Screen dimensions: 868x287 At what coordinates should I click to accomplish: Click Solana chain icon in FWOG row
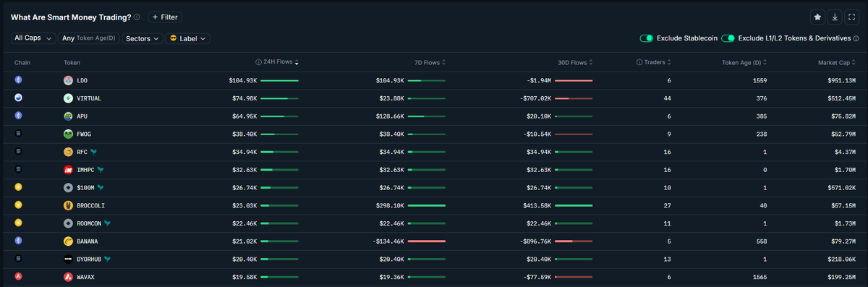[x=19, y=134]
